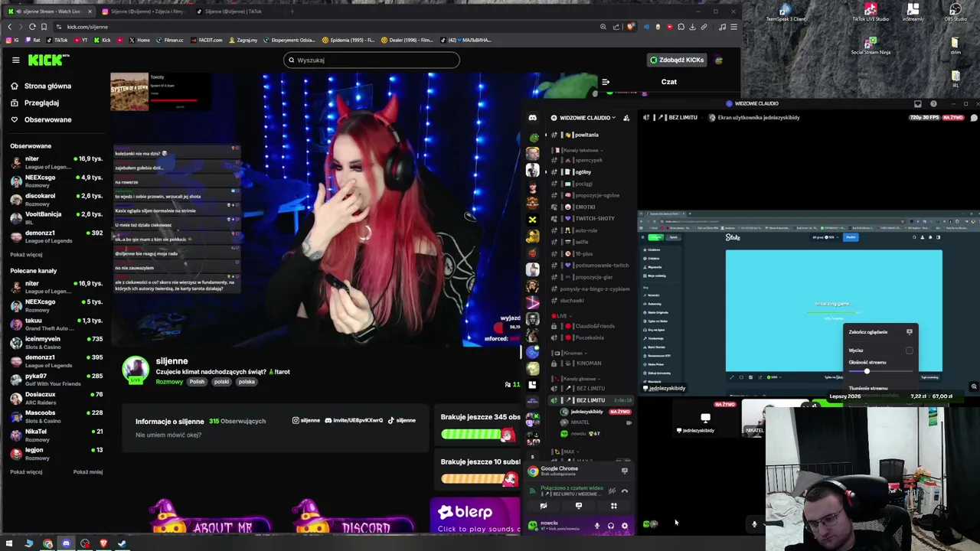Open recommended channel Mascoobs

pos(55,416)
